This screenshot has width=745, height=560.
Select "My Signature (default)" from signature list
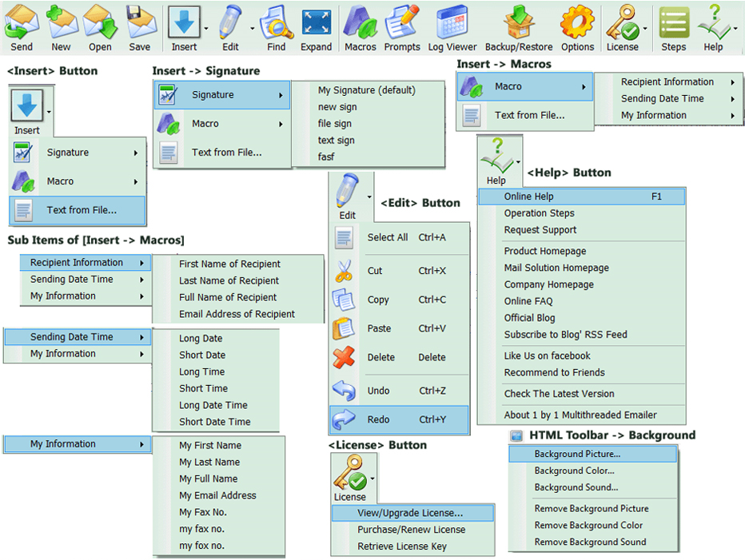(x=366, y=90)
